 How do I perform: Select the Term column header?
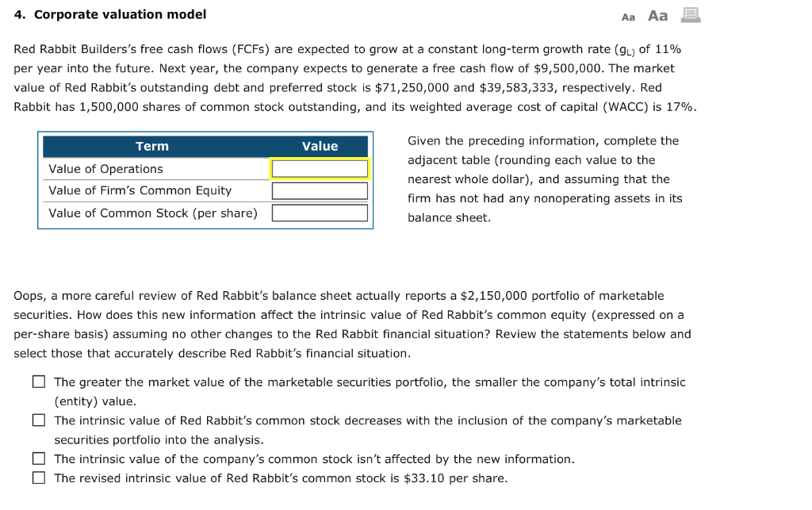click(152, 146)
